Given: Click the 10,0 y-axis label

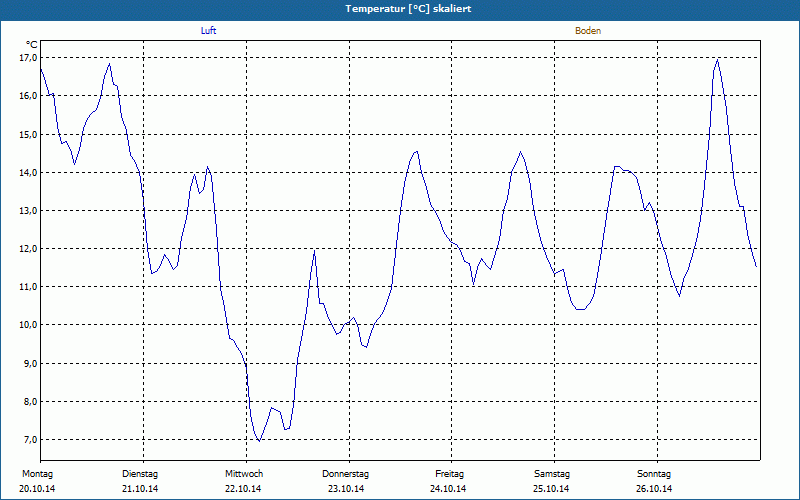Looking at the screenshot, I should [x=29, y=325].
